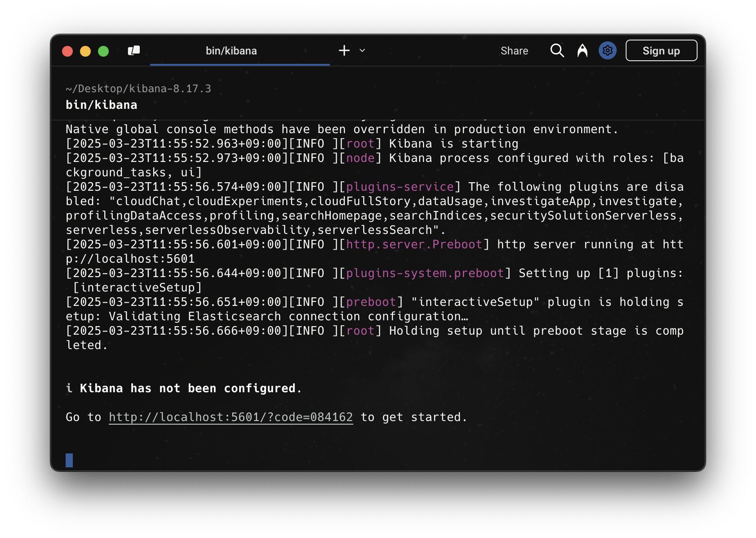Add a new tab with plus icon
This screenshot has width=756, height=538.
(x=344, y=50)
